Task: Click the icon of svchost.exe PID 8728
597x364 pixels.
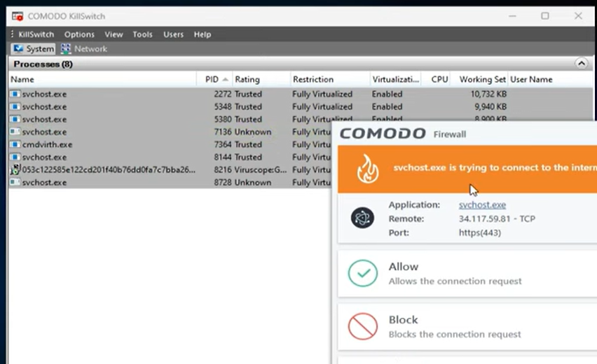Action: pos(15,182)
